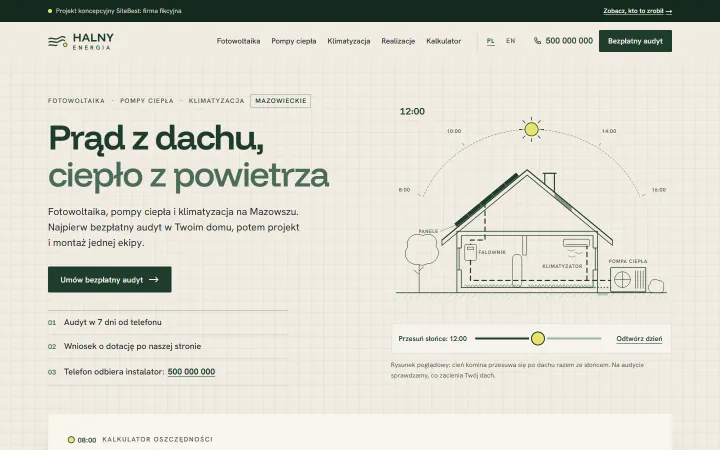720x450 pixels.
Task: Click the sun slider's yellow handle
Action: tap(538, 338)
